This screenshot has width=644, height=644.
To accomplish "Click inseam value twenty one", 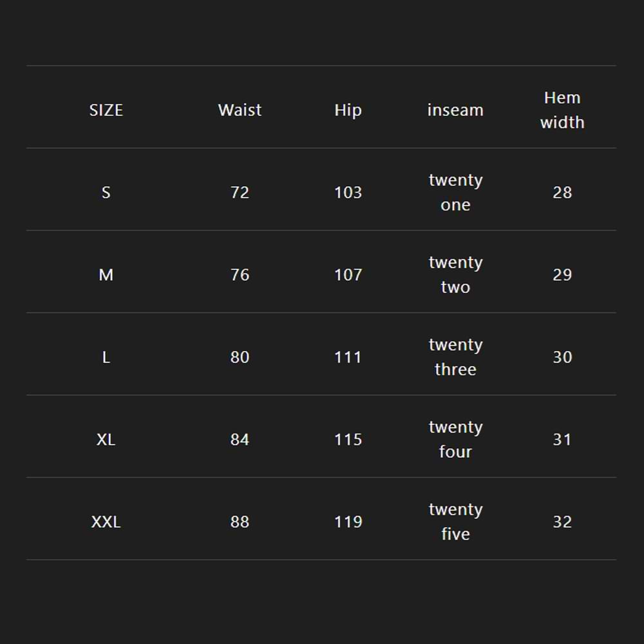I will pyautogui.click(x=455, y=193).
